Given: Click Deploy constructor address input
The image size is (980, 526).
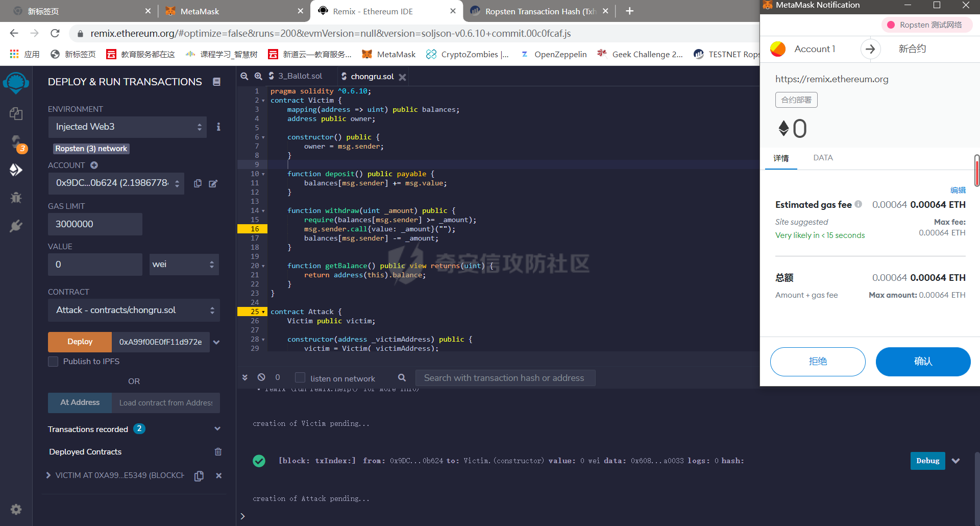Looking at the screenshot, I should pos(160,342).
